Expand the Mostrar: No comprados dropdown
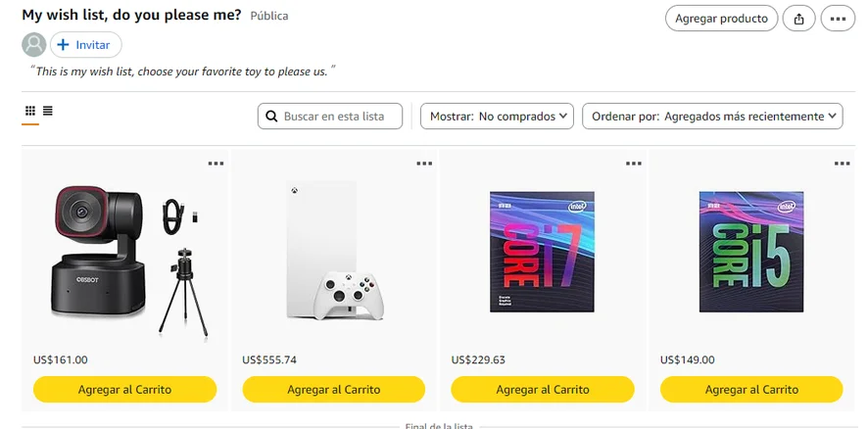This screenshot has width=868, height=429. click(x=497, y=117)
